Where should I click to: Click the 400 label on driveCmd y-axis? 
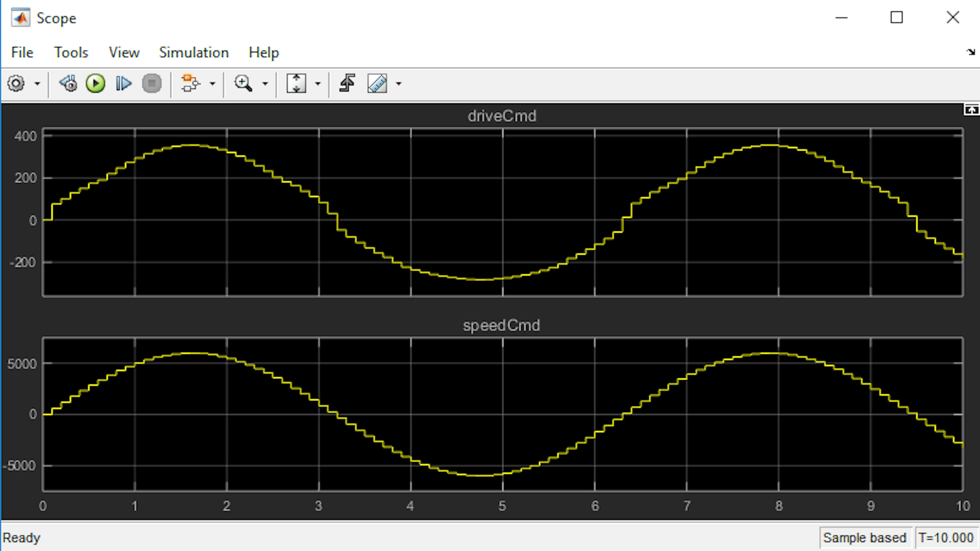click(25, 136)
